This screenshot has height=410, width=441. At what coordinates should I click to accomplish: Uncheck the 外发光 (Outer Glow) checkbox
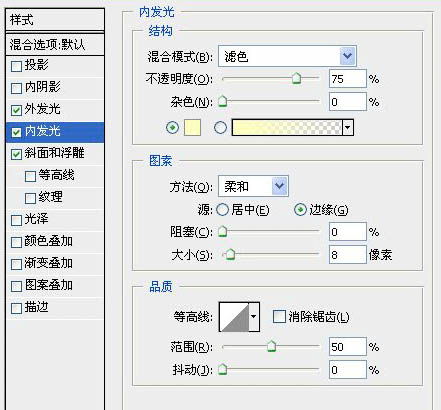[16, 110]
